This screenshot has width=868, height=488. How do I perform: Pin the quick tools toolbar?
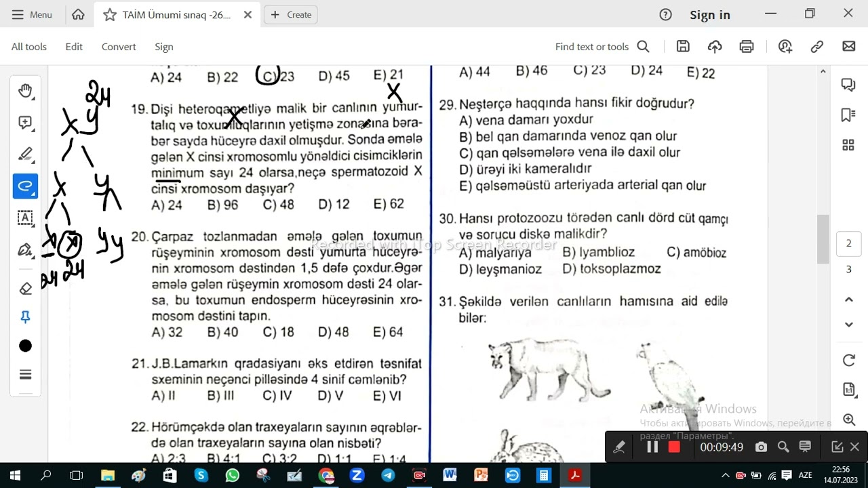[x=25, y=317]
